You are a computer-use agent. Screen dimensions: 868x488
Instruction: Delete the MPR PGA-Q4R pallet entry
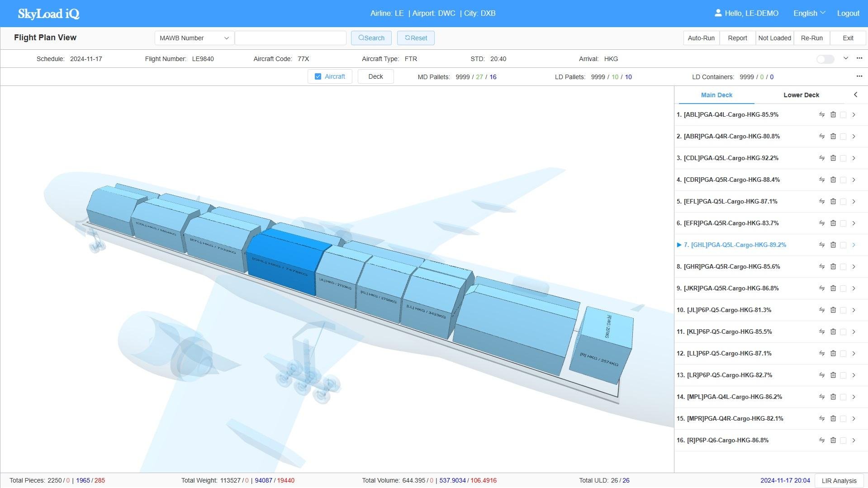click(833, 419)
